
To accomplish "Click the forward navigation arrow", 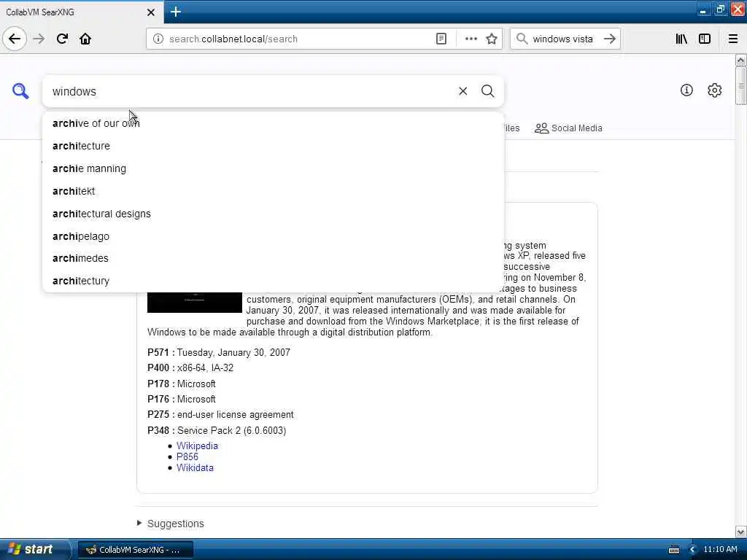I will click(39, 39).
